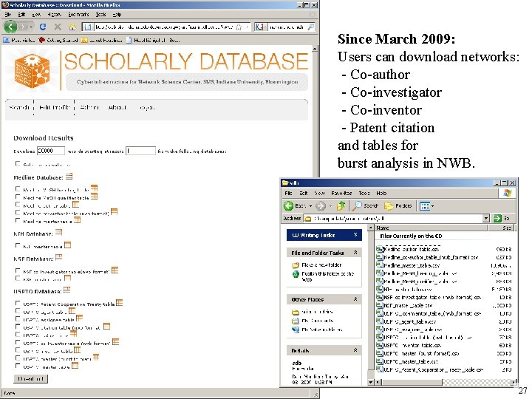Viewport: 532px width, 399px height.
Task: Stop page loading with the Firefox X icon
Action: (58, 27)
